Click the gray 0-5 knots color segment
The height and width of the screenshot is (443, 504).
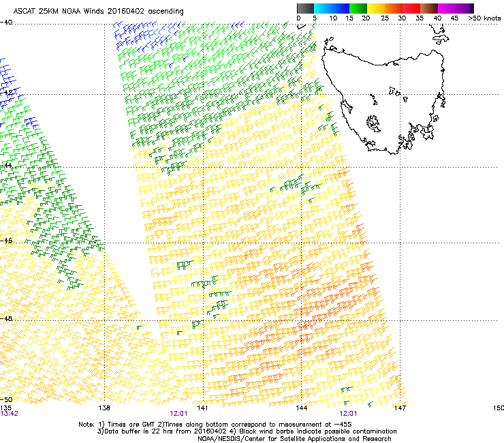coord(305,8)
